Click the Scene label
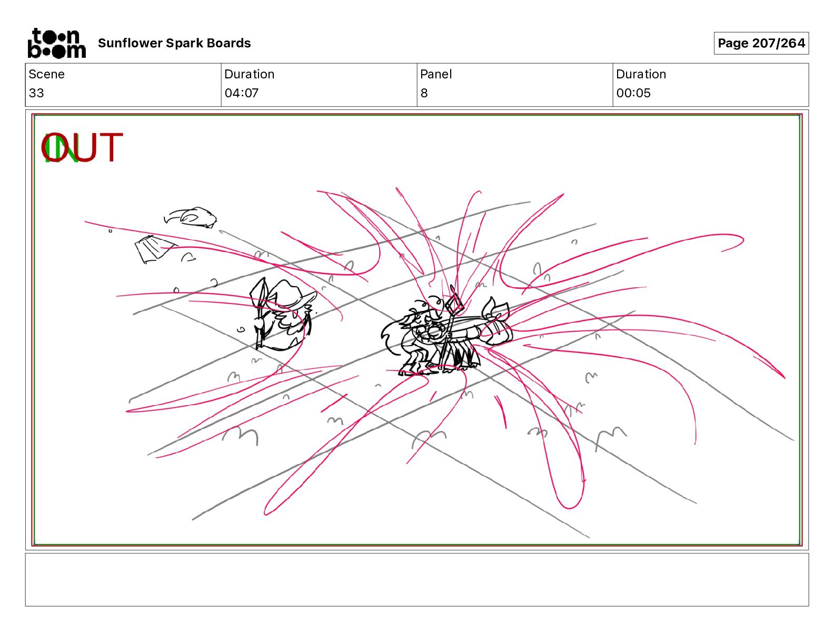Viewport: 834px width, 644px height. [46, 74]
